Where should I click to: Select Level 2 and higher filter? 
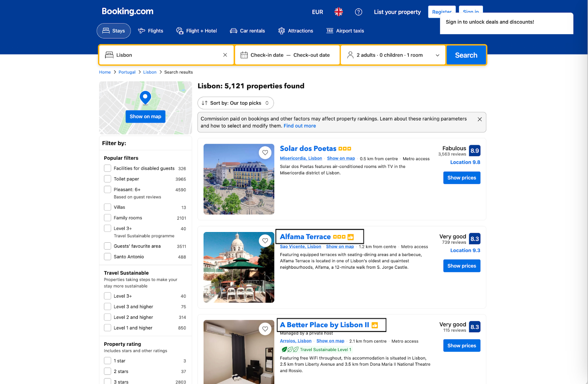click(x=107, y=317)
